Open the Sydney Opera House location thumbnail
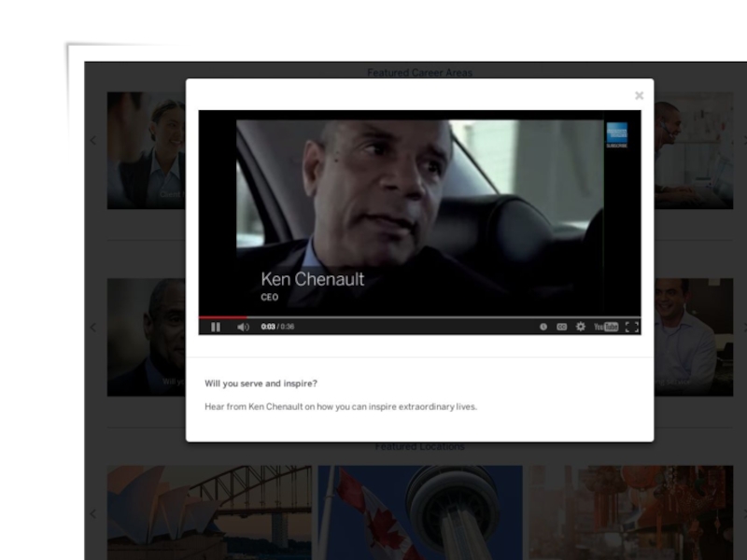 point(209,512)
